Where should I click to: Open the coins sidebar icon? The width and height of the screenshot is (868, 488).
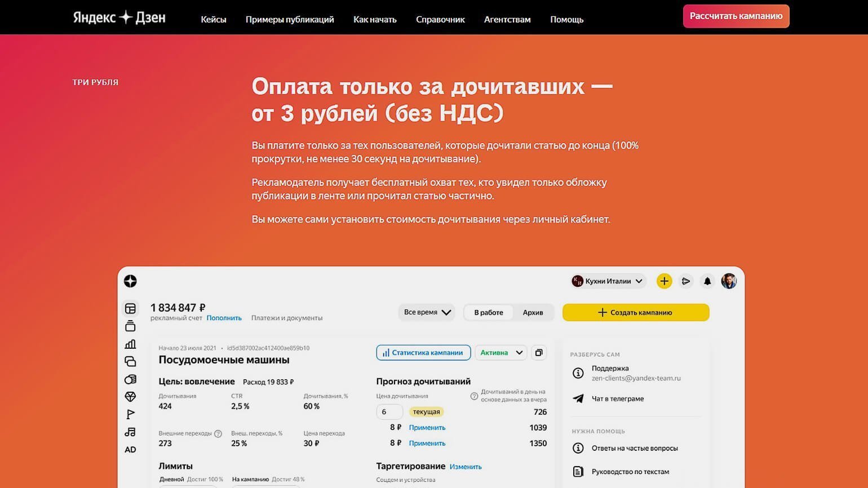click(x=130, y=379)
